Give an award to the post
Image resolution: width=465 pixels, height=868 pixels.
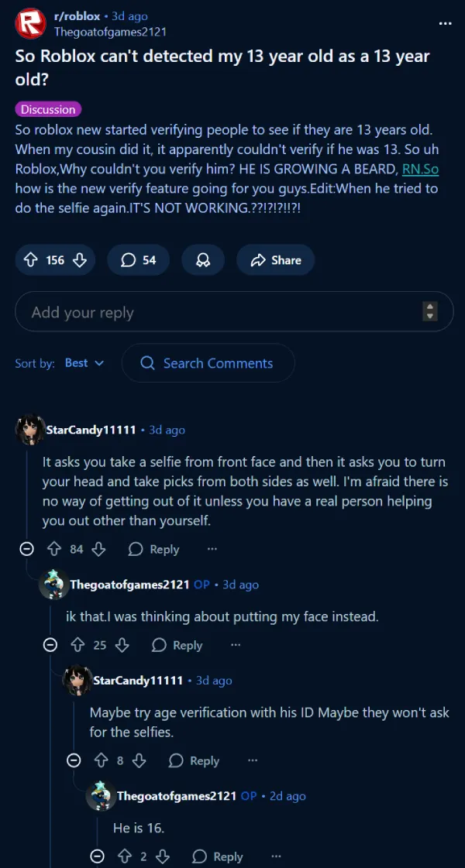[203, 260]
